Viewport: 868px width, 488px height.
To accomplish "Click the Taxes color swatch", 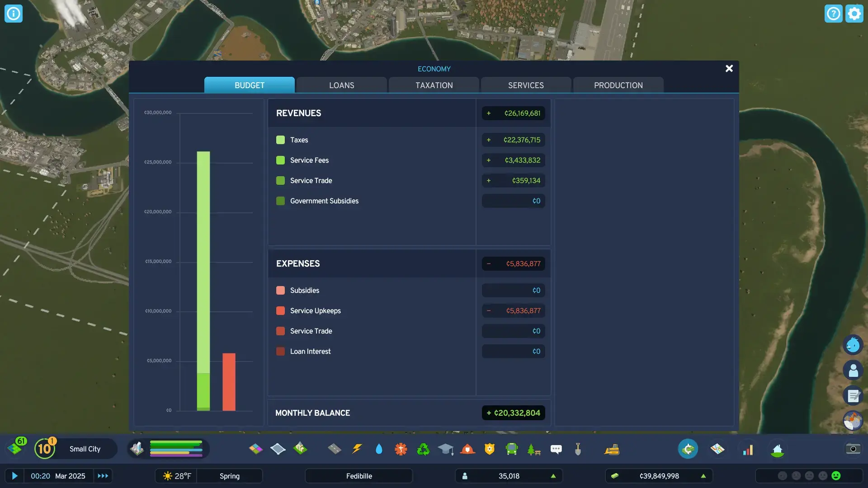I will (280, 140).
